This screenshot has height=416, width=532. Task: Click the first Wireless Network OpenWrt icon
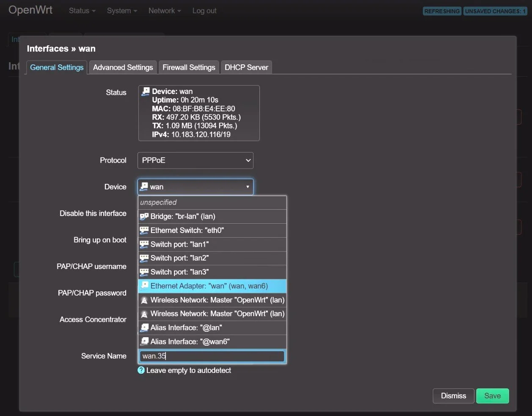coord(144,300)
